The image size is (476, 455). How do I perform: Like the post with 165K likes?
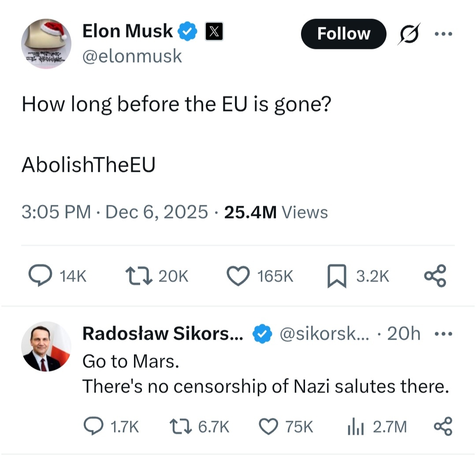click(x=238, y=276)
